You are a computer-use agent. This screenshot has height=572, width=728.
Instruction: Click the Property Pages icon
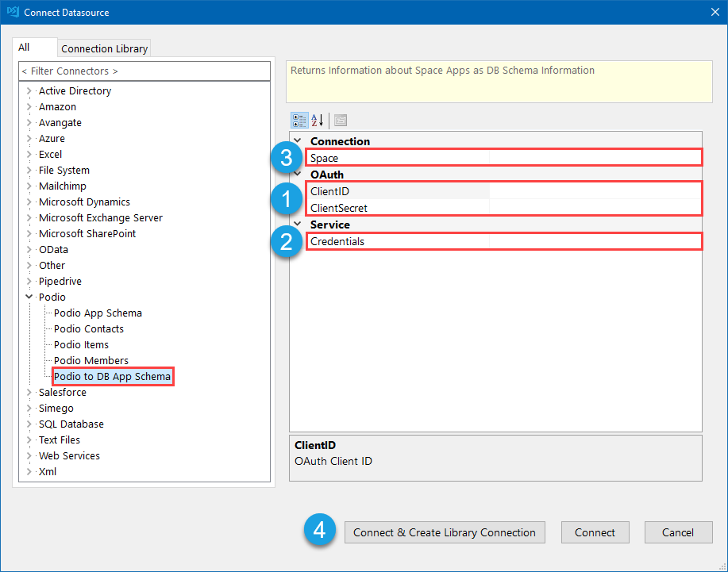point(341,121)
